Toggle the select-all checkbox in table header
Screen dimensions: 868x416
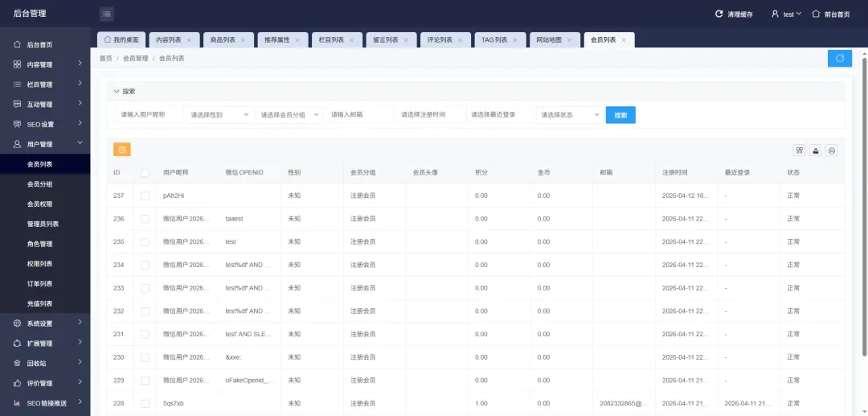coord(145,173)
